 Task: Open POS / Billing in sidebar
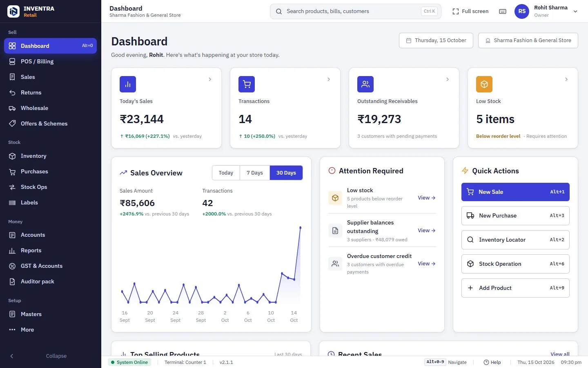pos(51,61)
